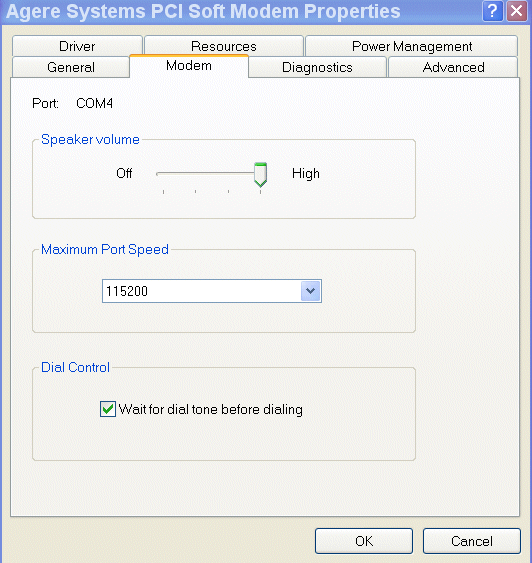The width and height of the screenshot is (532, 563).
Task: Expand the Maximum Port Speed dropdown arrow
Action: pos(311,291)
